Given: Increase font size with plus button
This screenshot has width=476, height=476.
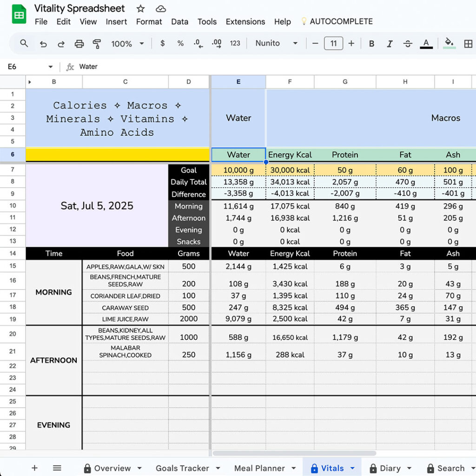Looking at the screenshot, I should (x=351, y=43).
